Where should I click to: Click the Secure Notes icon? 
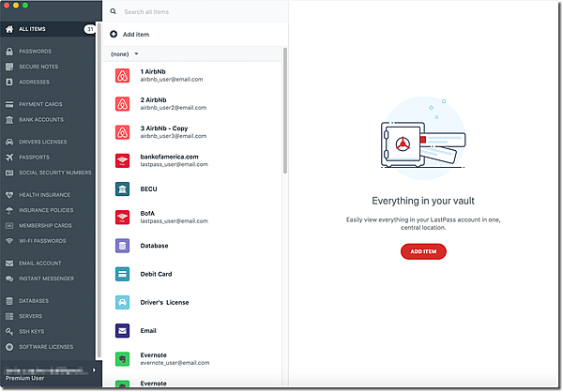(x=9, y=67)
